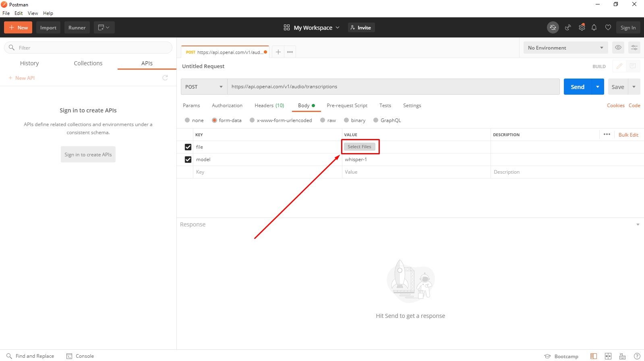Open the POST method dropdown
The image size is (644, 361).
[204, 87]
